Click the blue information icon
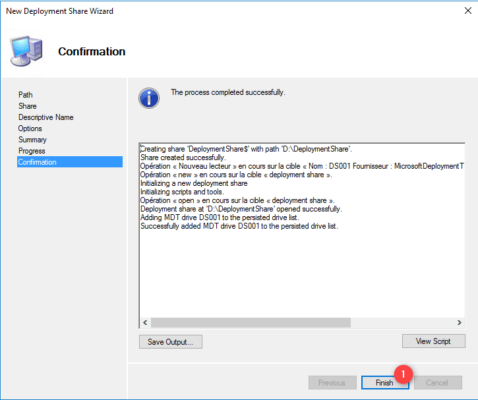The height and width of the screenshot is (400, 478). (149, 98)
